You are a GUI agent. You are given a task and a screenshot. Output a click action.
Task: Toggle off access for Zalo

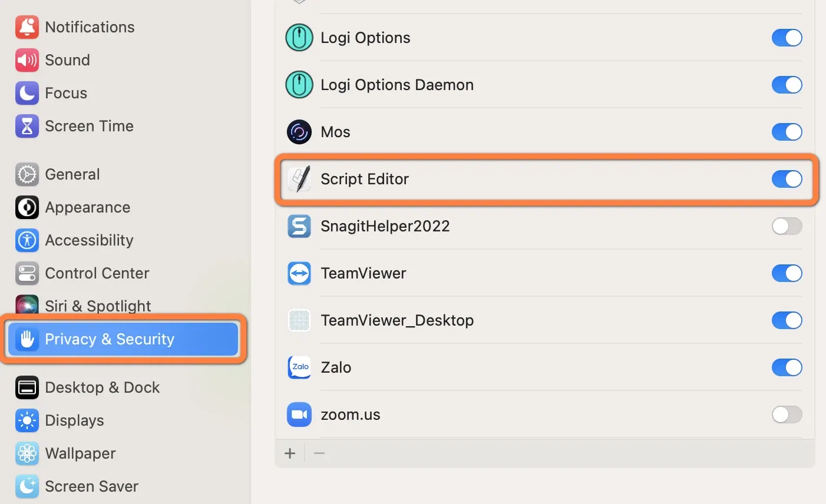tap(787, 367)
